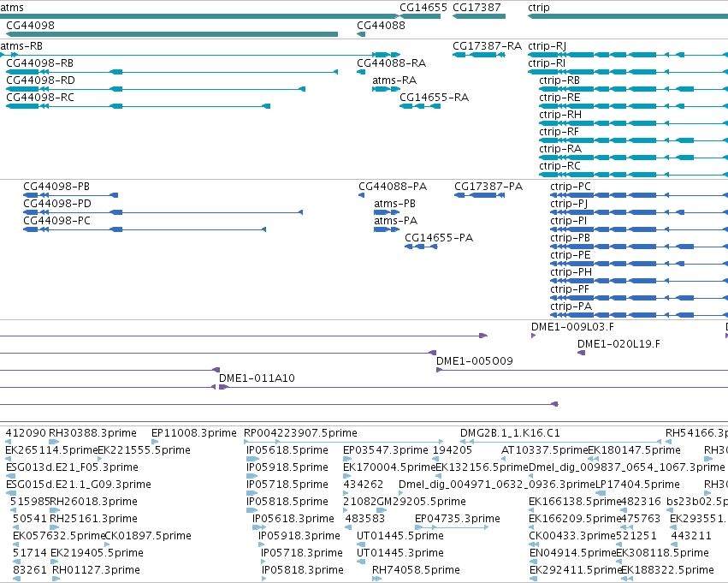Click EST LP17404.5prime label

pos(637,485)
